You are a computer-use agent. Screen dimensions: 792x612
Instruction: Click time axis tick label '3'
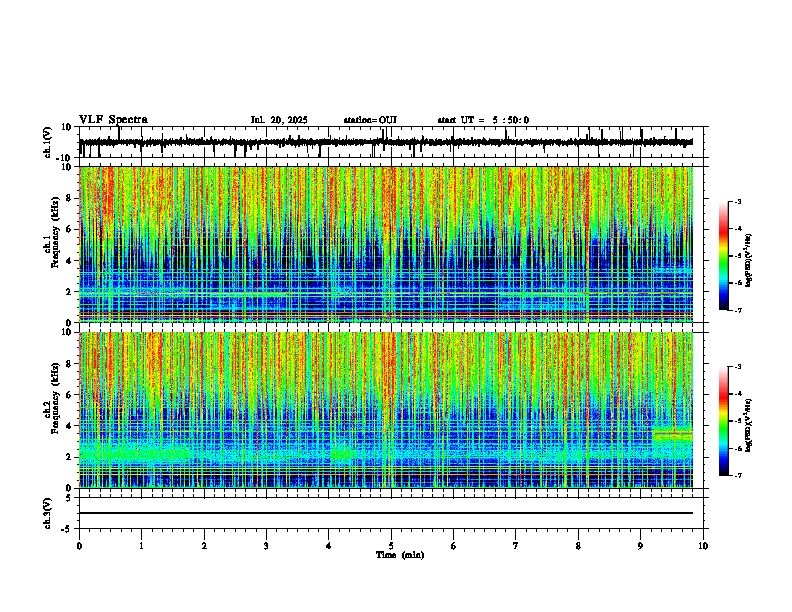click(266, 546)
